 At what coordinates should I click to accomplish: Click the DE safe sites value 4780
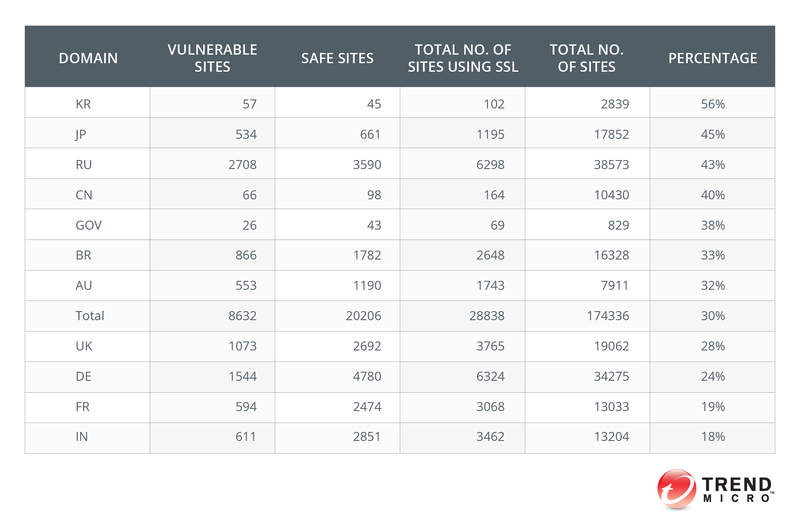coord(367,376)
